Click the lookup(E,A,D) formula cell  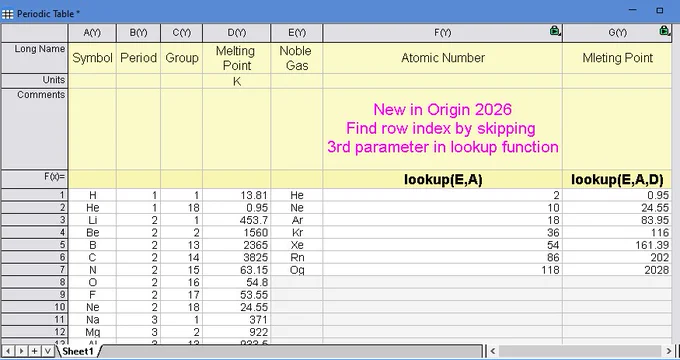pos(617,179)
